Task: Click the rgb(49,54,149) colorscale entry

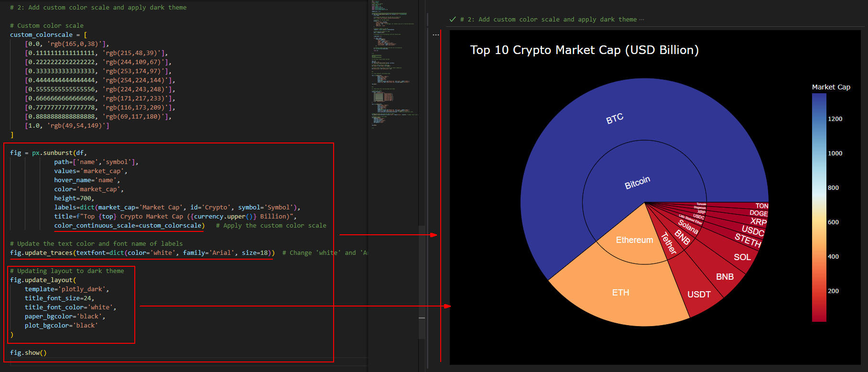Action: pyautogui.click(x=67, y=126)
